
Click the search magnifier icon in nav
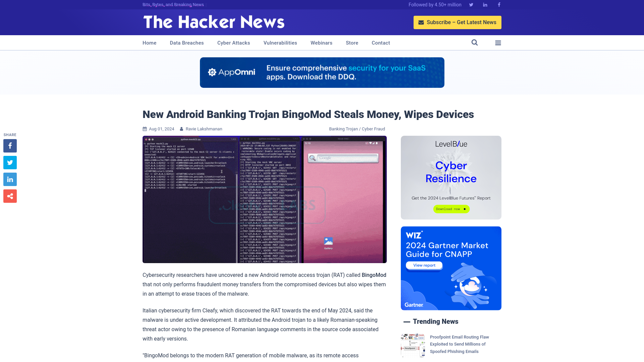tap(475, 43)
